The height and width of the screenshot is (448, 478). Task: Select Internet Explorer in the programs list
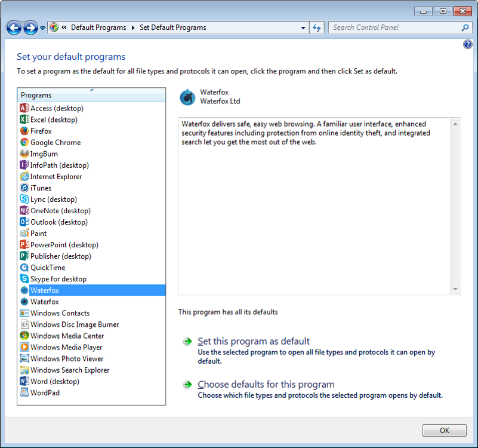click(x=92, y=177)
